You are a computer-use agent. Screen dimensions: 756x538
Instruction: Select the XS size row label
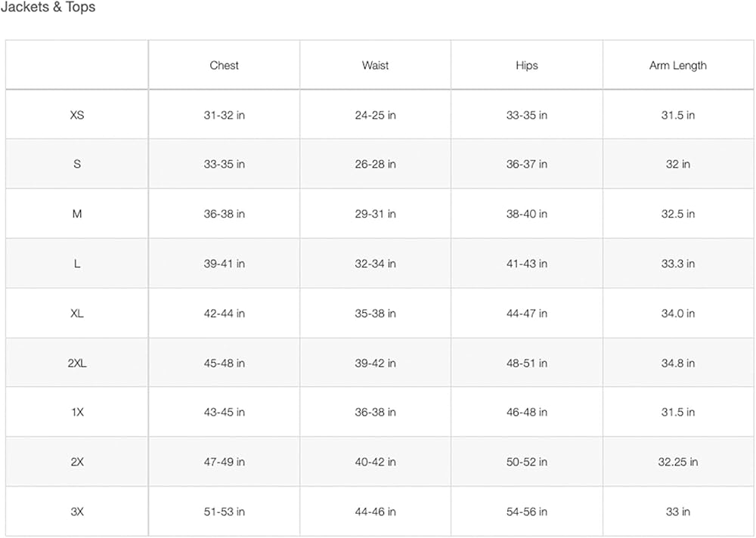(x=77, y=116)
